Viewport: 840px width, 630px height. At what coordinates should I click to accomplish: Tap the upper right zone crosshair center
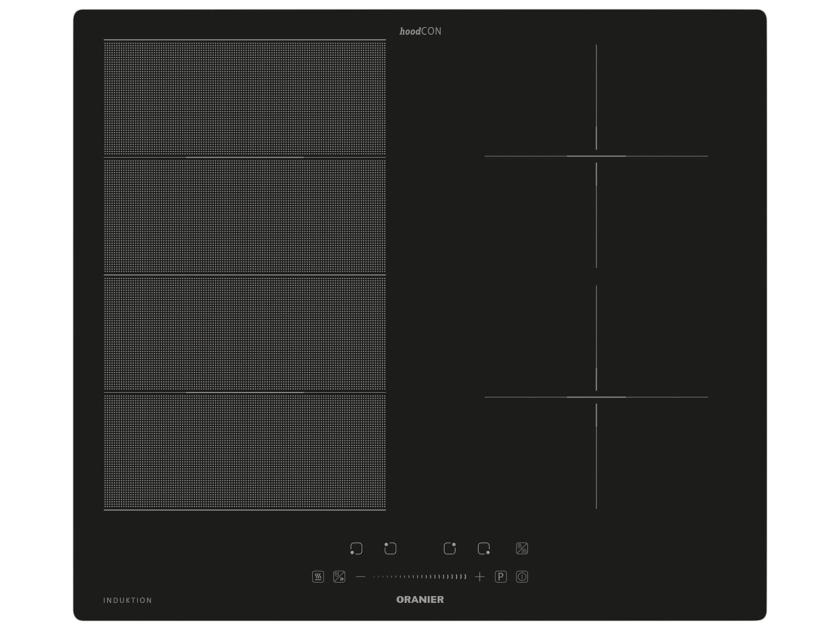(596, 156)
